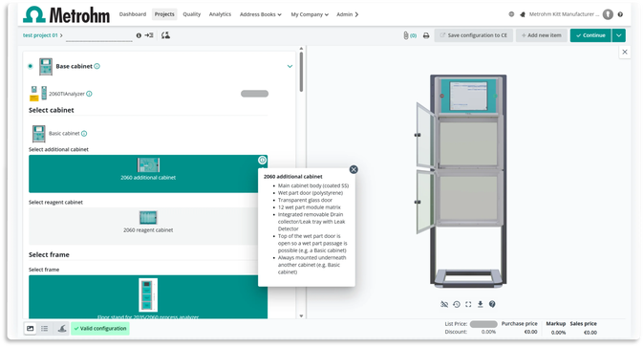The width and height of the screenshot is (644, 347).
Task: Click the Basic cabinet thumbnail
Action: 38,134
